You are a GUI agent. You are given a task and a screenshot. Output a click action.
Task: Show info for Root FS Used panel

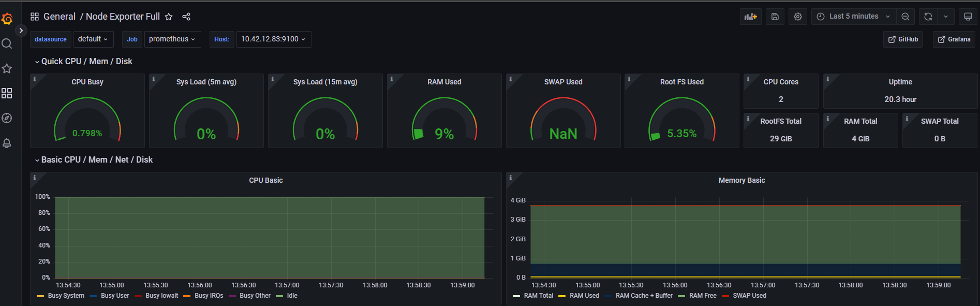click(x=629, y=79)
